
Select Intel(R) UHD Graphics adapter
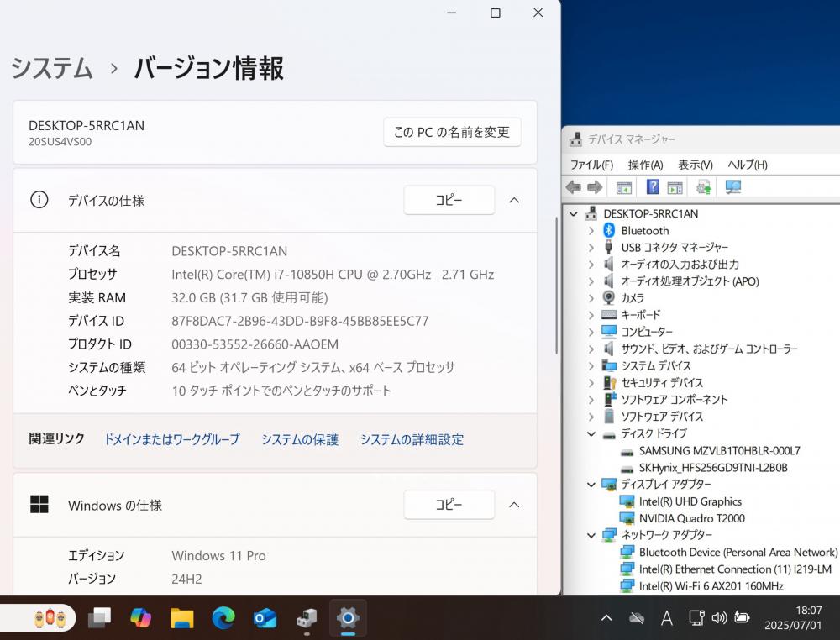690,501
